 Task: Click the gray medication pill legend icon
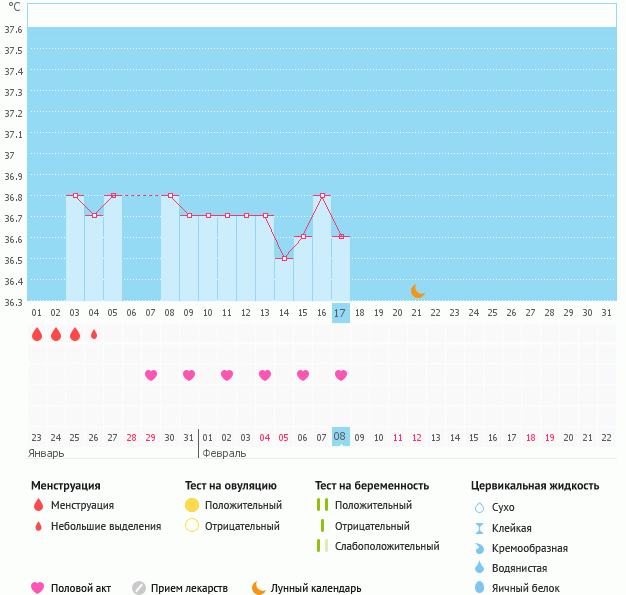(139, 588)
